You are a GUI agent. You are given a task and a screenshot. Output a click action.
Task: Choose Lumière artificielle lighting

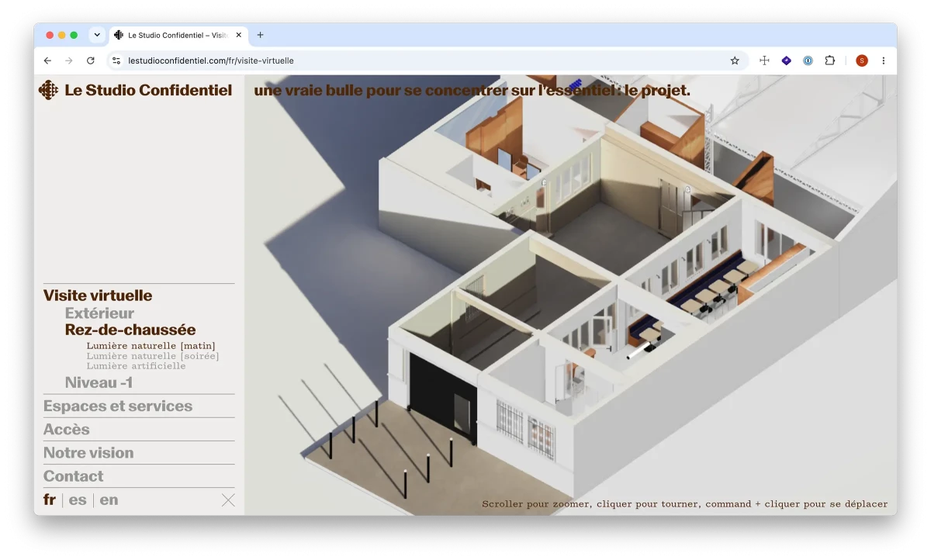coord(136,366)
